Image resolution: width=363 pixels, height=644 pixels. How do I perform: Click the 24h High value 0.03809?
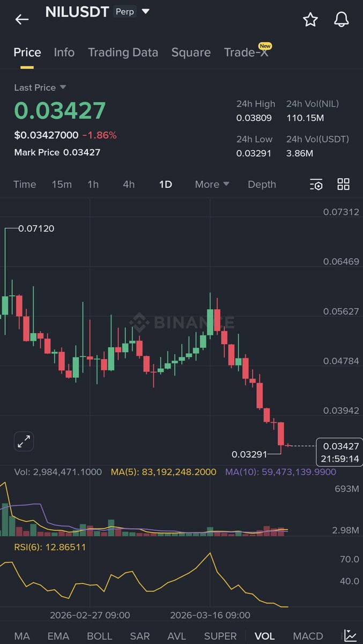click(254, 118)
